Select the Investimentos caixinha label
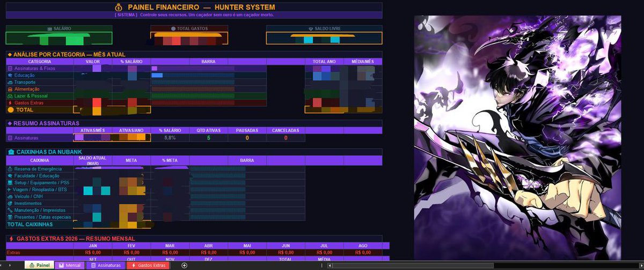644x270 pixels. tap(28, 203)
